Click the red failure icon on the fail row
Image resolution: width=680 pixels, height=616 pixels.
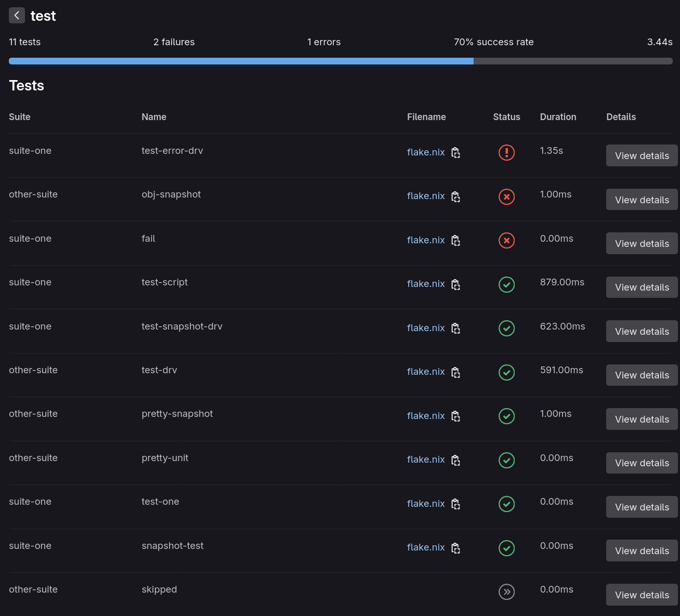pyautogui.click(x=506, y=240)
